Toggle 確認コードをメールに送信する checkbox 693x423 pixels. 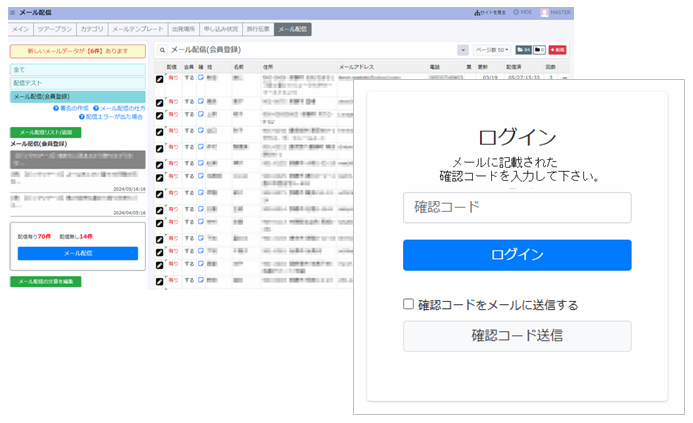pyautogui.click(x=408, y=304)
